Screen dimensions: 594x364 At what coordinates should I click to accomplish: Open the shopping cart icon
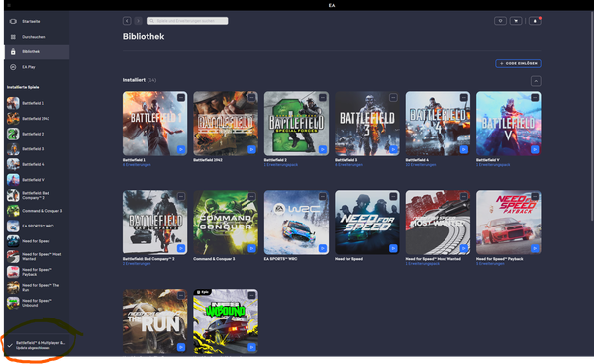coord(516,21)
